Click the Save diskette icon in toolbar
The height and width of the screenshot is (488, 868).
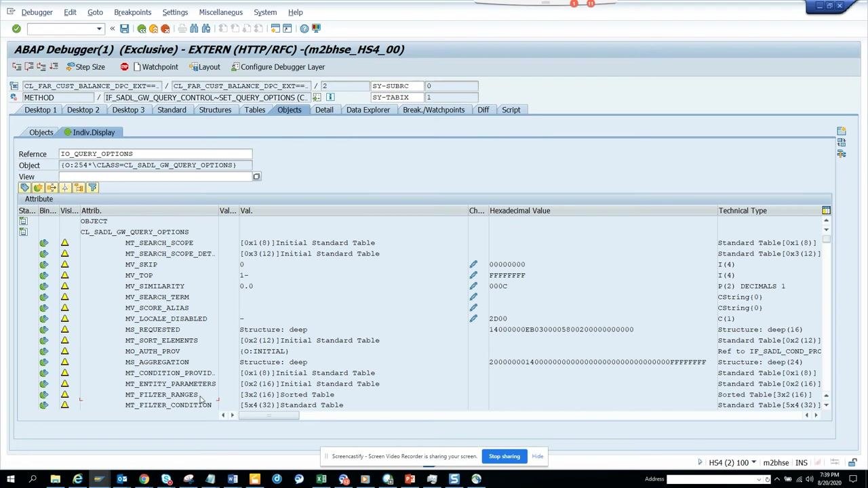(124, 28)
